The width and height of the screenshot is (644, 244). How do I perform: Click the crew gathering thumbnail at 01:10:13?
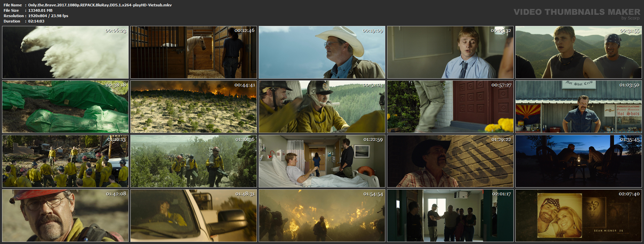pyautogui.click(x=65, y=161)
